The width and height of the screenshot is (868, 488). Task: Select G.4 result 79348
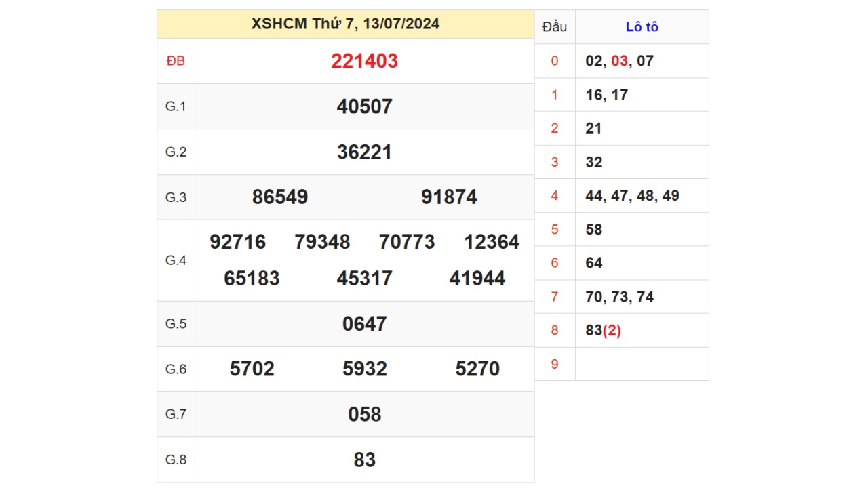click(322, 242)
